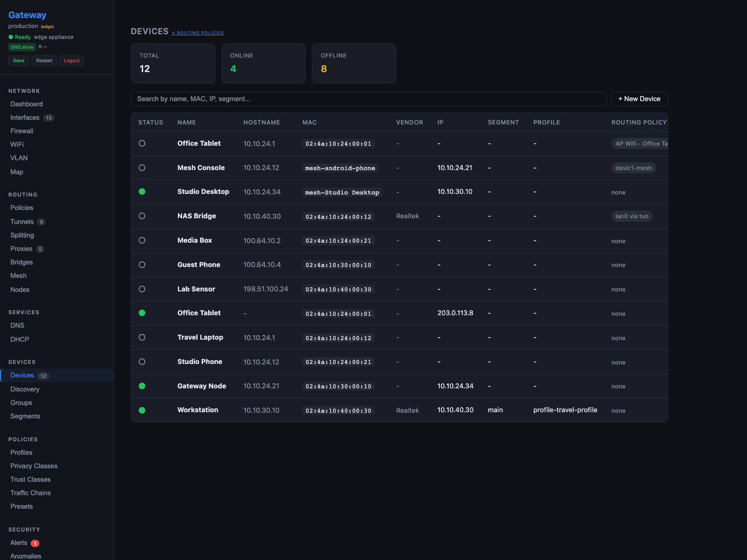Log out using the Logout button
This screenshot has height=560, width=747.
(72, 61)
